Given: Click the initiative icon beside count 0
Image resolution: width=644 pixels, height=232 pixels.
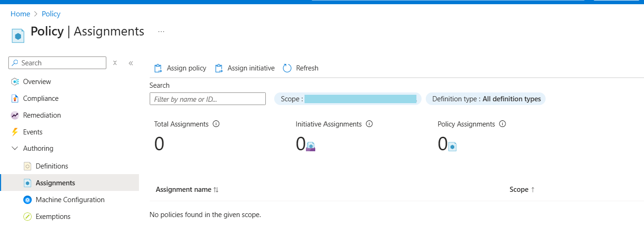Looking at the screenshot, I should [311, 147].
